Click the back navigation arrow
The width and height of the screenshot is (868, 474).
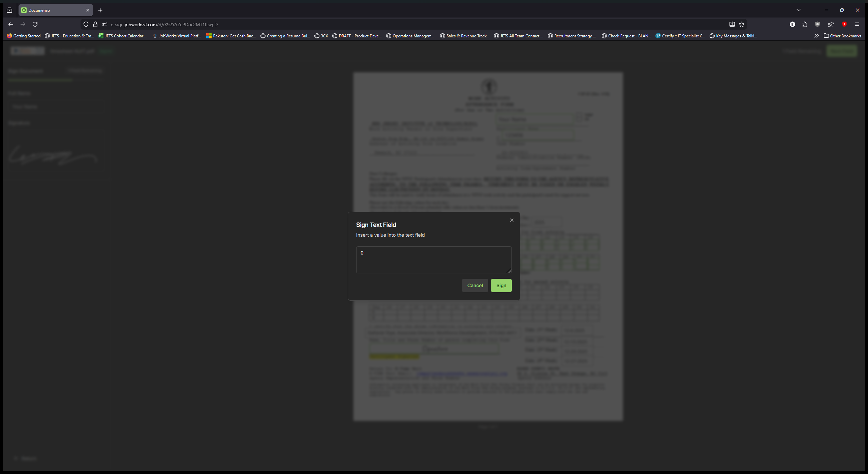pos(11,24)
